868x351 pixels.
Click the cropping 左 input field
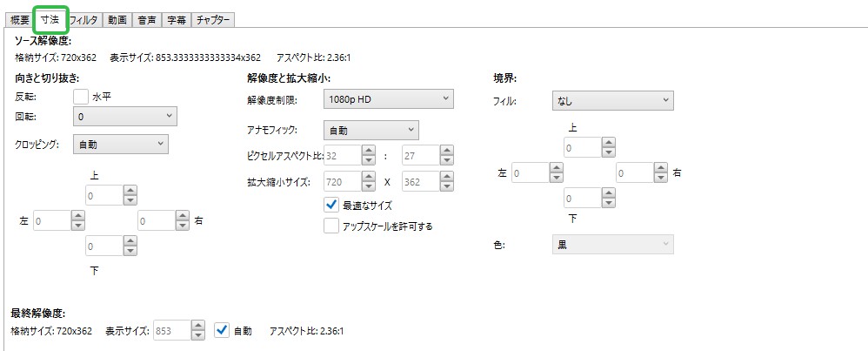[52, 220]
